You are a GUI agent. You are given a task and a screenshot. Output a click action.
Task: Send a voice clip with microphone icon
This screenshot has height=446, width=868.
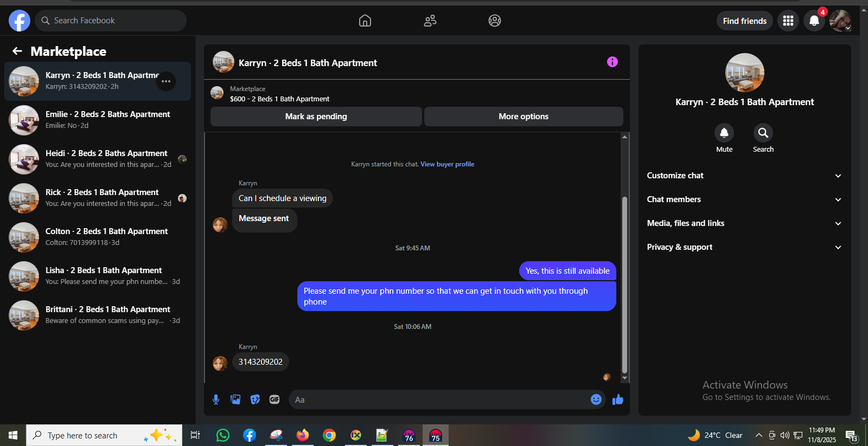pyautogui.click(x=216, y=399)
